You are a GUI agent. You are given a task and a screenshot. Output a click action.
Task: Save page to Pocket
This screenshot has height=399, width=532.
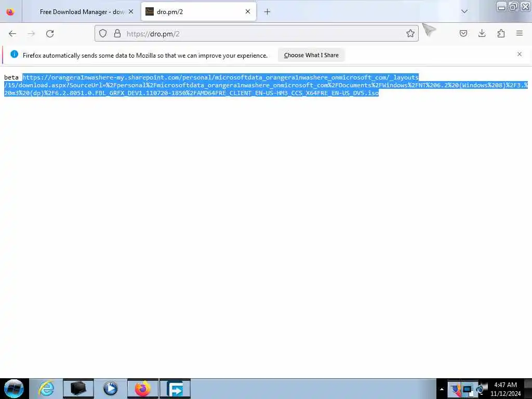pyautogui.click(x=463, y=33)
